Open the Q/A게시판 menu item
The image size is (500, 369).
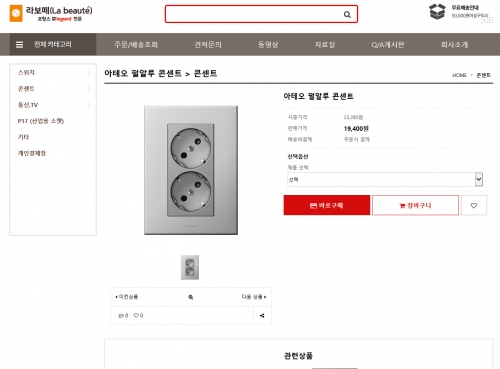click(388, 44)
